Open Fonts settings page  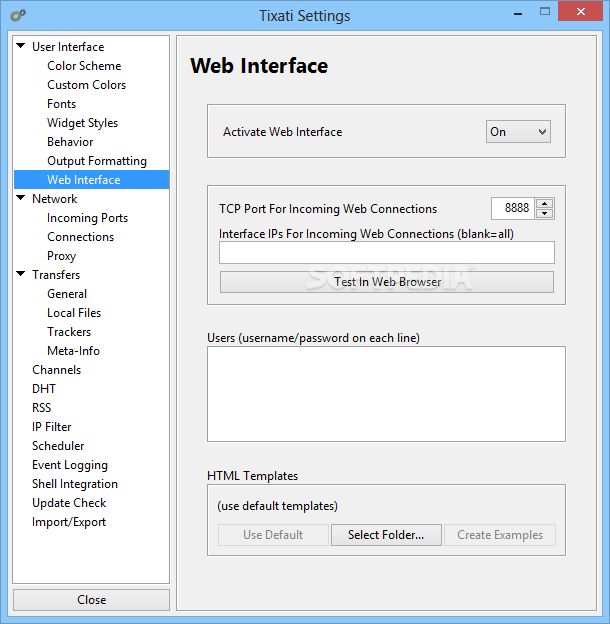coord(61,104)
